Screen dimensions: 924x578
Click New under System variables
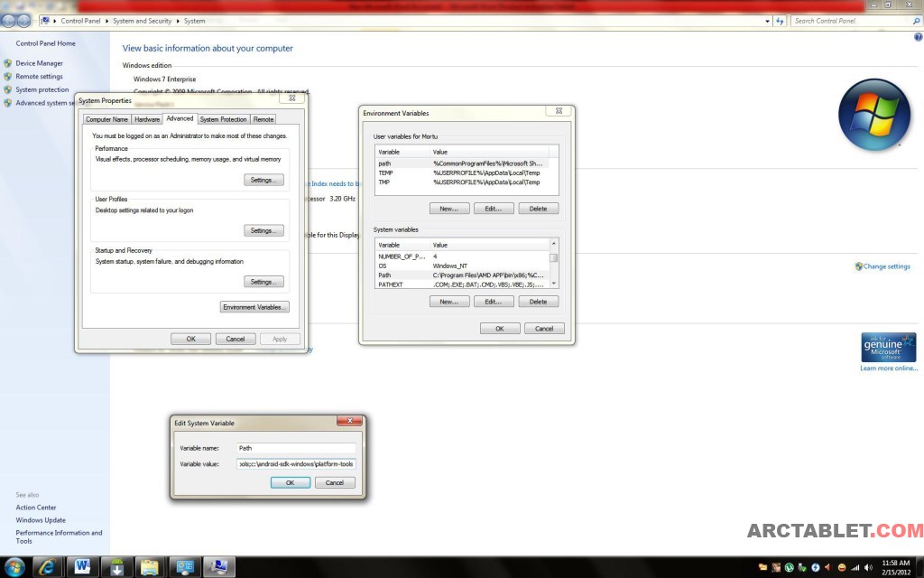point(449,302)
